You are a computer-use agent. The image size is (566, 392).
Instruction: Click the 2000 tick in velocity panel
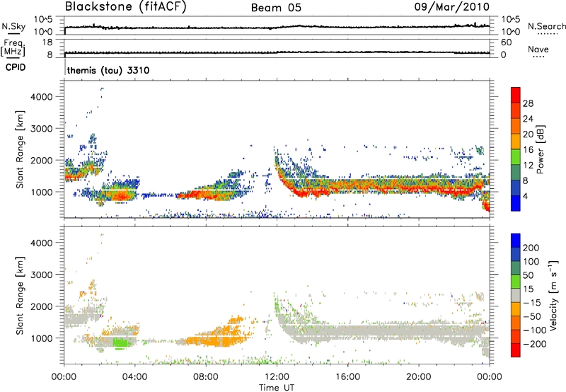[42, 306]
